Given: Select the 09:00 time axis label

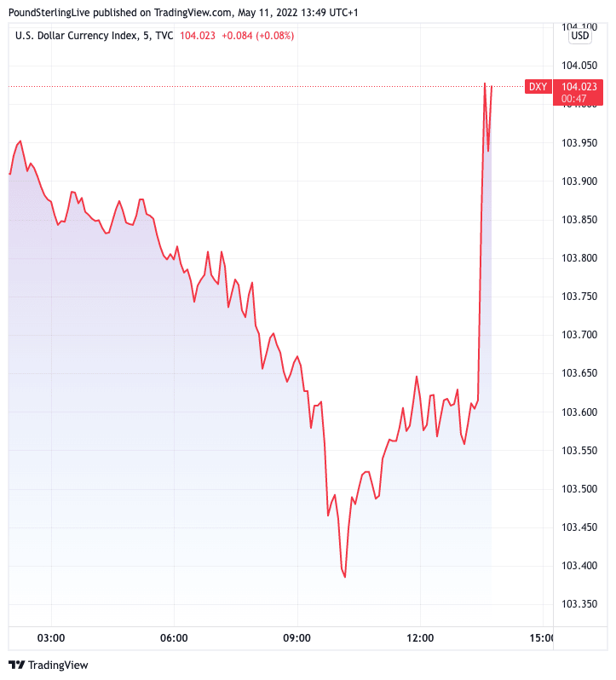Looking at the screenshot, I should pos(297,637).
